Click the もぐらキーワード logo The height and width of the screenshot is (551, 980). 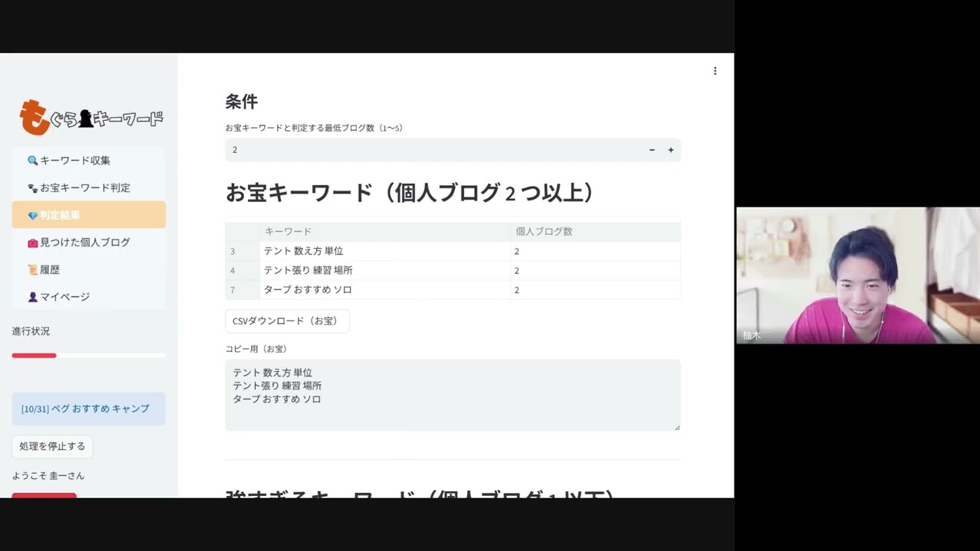91,117
